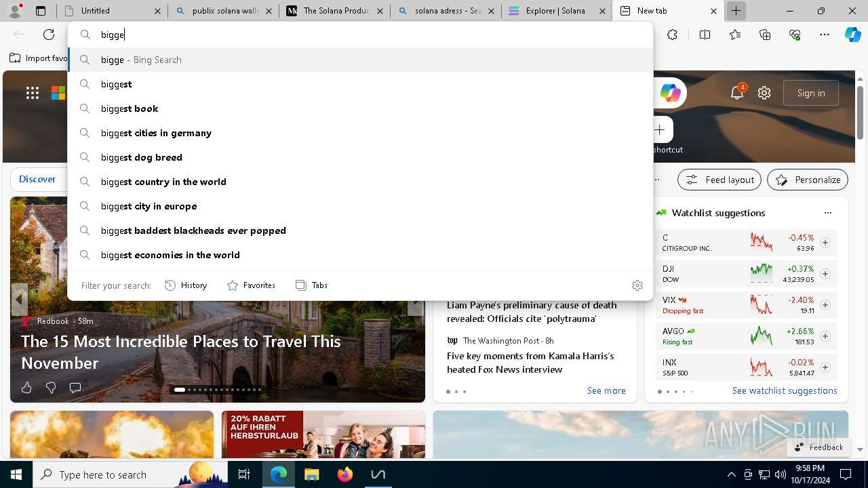Dislike the travel article thumbs down
Image resolution: width=868 pixels, height=488 pixels.
tap(51, 388)
